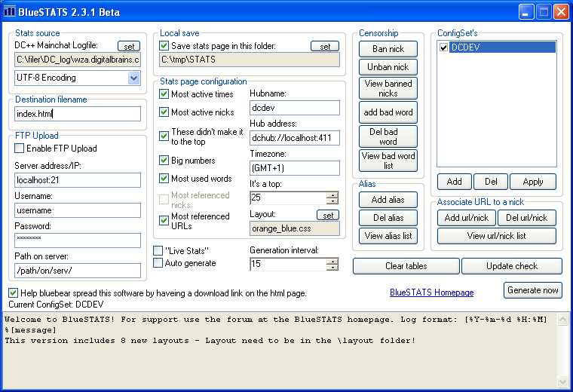Click the welcome message log text area
This screenshot has height=392, width=573.
pos(280,351)
